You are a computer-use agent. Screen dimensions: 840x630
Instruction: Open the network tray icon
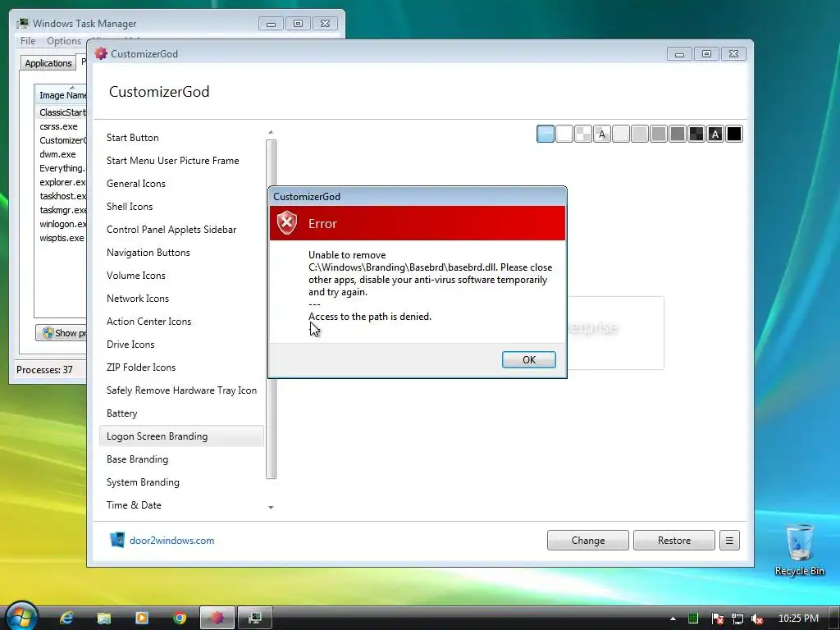click(737, 619)
